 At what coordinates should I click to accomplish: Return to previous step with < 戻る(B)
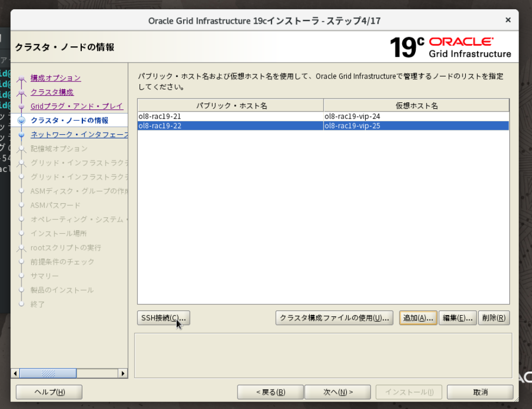tap(270, 392)
